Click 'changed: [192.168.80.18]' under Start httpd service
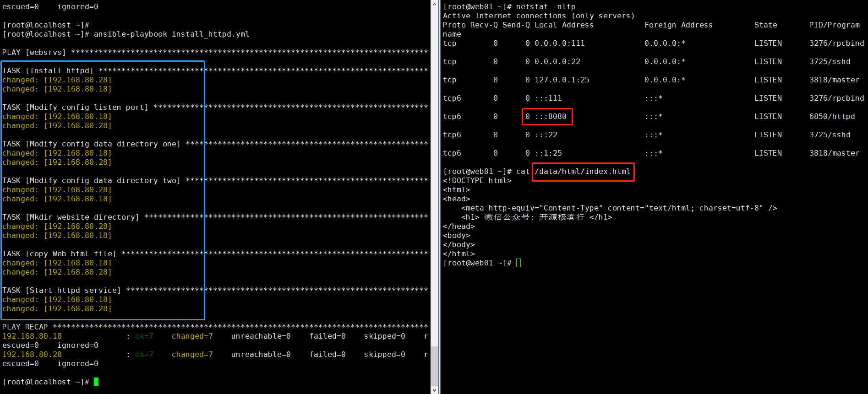This screenshot has width=868, height=394. (x=57, y=300)
